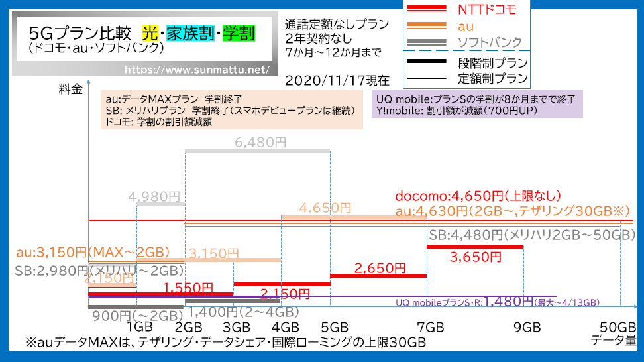Click '2年契約なし' text
The width and height of the screenshot is (644, 362).
click(319, 38)
